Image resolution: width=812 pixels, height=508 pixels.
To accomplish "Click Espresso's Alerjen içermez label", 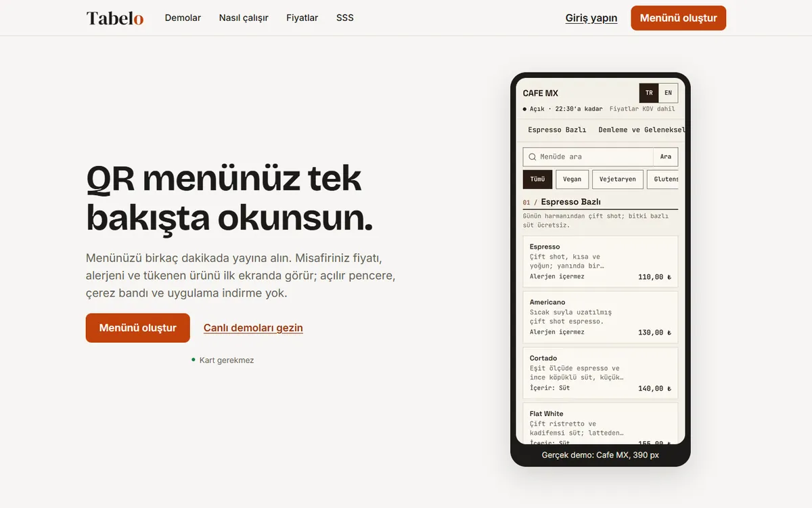I will (x=557, y=276).
